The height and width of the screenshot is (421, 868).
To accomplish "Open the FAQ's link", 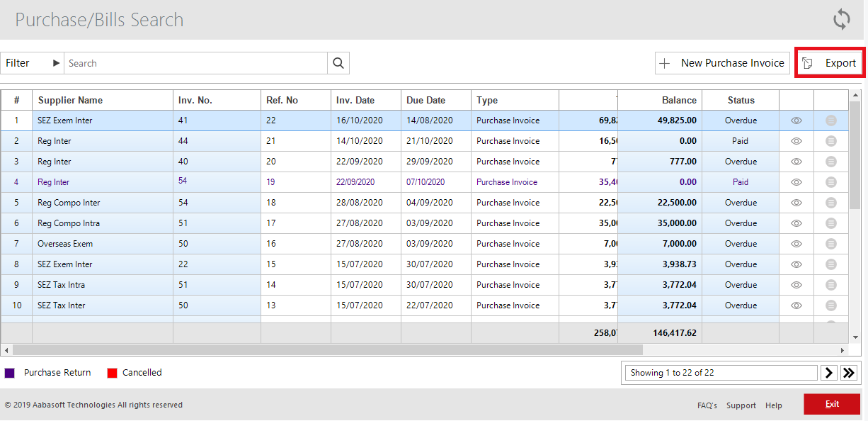I will click(707, 405).
